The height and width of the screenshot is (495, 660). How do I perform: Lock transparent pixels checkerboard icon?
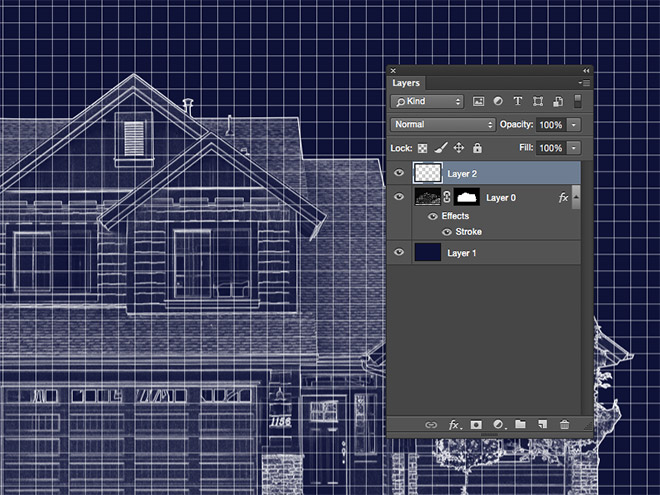[x=424, y=148]
